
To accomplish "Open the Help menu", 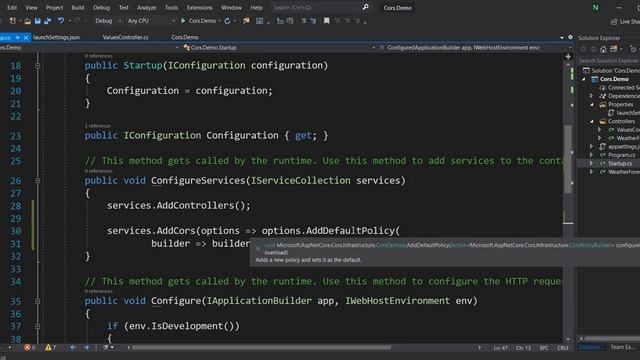I will 256,8.
